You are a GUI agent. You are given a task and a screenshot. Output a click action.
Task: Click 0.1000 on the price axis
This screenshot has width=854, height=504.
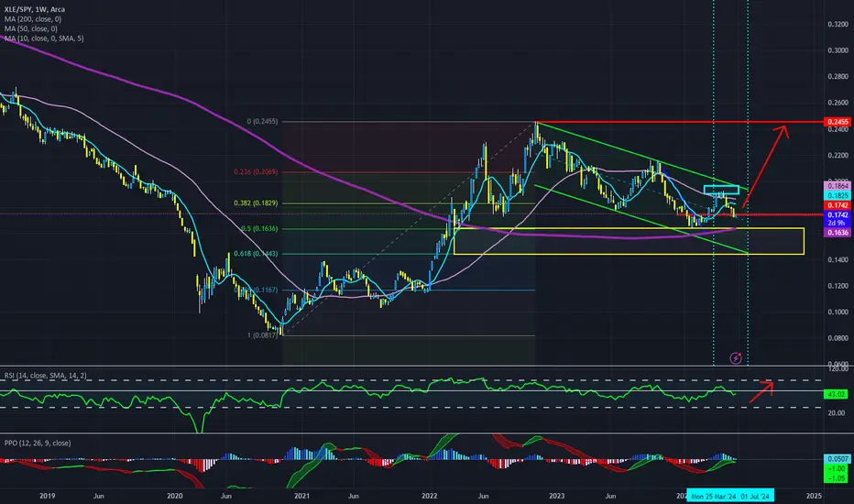(838, 312)
